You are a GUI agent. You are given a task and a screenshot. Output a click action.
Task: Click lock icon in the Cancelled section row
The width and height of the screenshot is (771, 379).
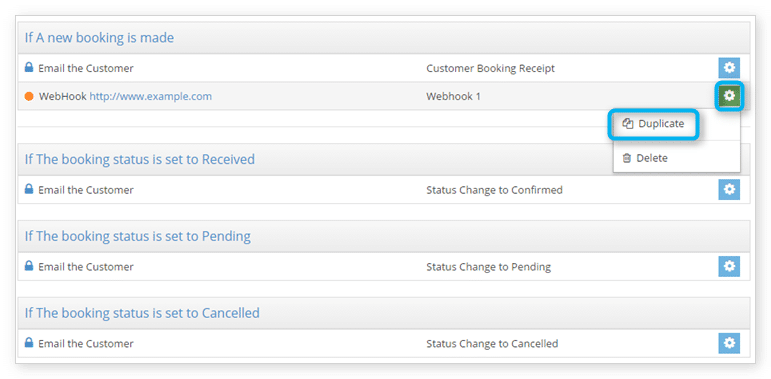tap(29, 343)
